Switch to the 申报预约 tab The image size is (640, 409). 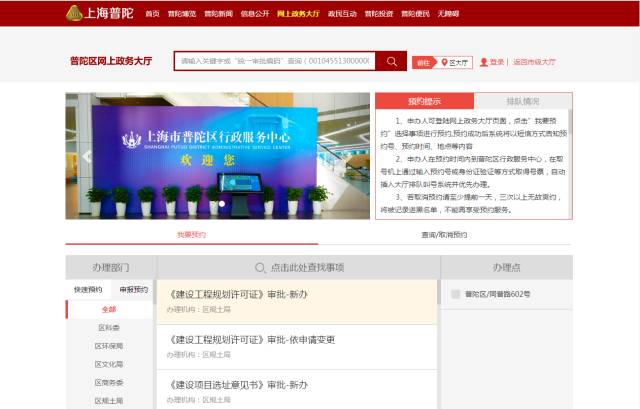coord(133,289)
